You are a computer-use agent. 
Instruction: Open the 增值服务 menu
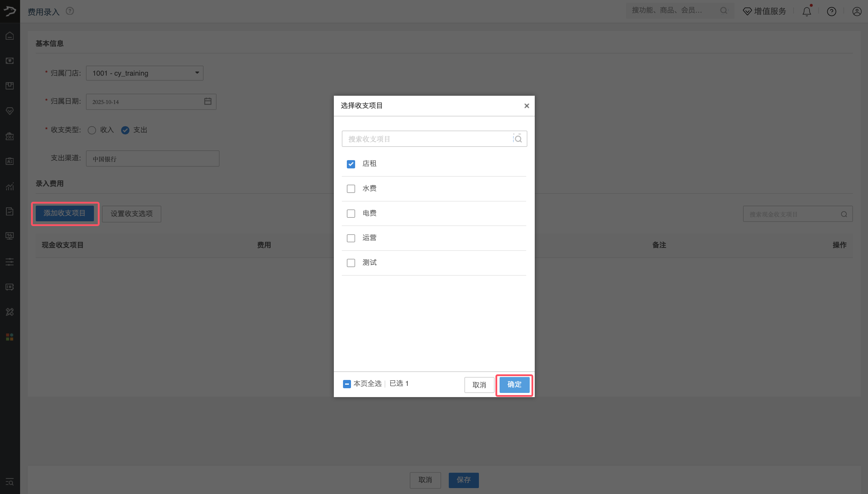click(764, 11)
